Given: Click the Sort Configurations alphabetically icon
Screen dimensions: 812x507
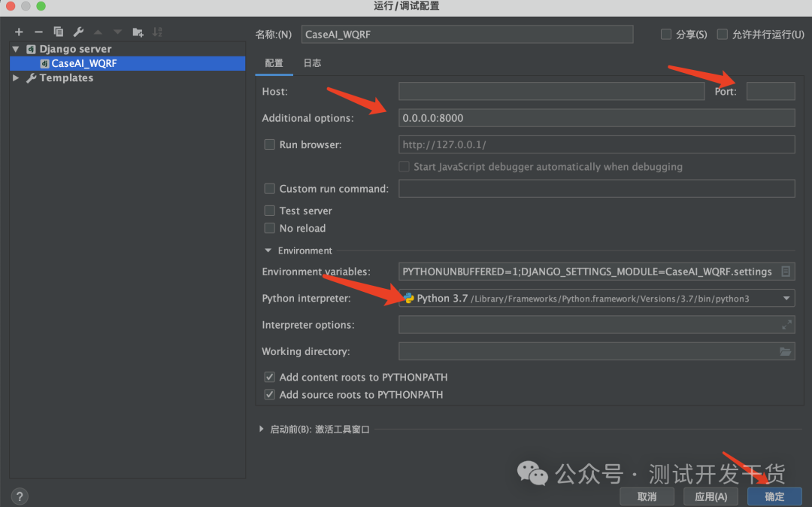Looking at the screenshot, I should [x=157, y=32].
